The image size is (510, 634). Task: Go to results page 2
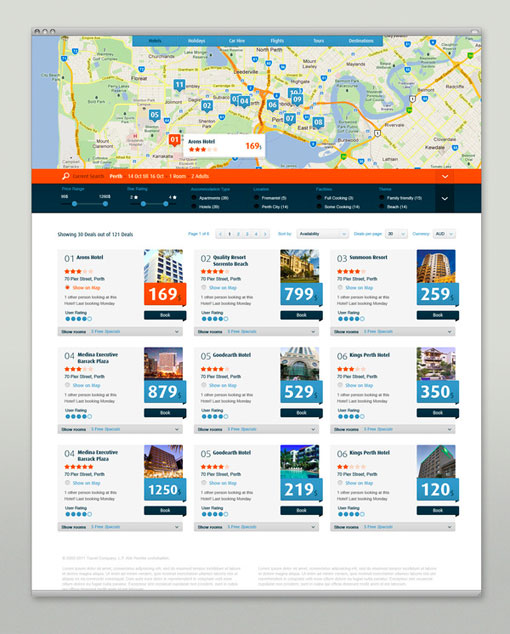point(238,234)
